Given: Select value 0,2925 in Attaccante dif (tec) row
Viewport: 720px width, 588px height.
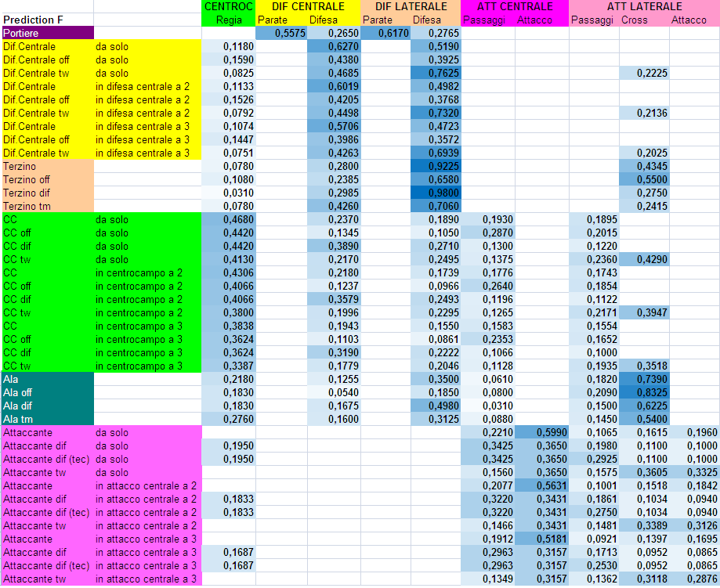Looking at the screenshot, I should (594, 459).
